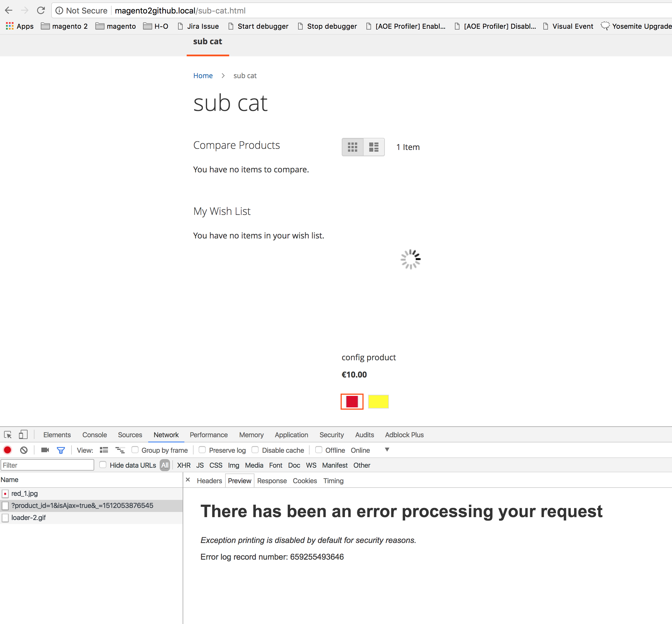Select the yellow color swatch for config product
This screenshot has height=624, width=672.
coord(378,401)
